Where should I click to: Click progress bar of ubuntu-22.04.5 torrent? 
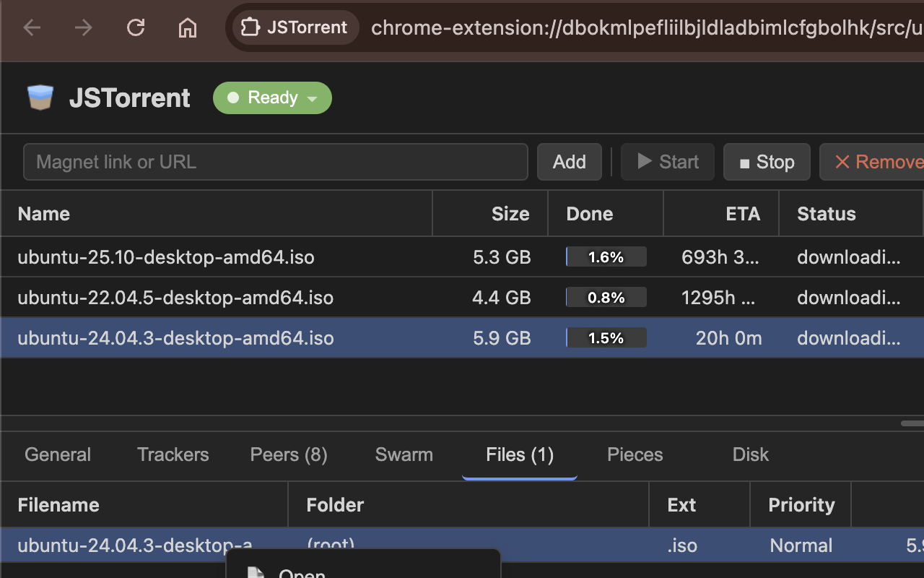pyautogui.click(x=606, y=298)
